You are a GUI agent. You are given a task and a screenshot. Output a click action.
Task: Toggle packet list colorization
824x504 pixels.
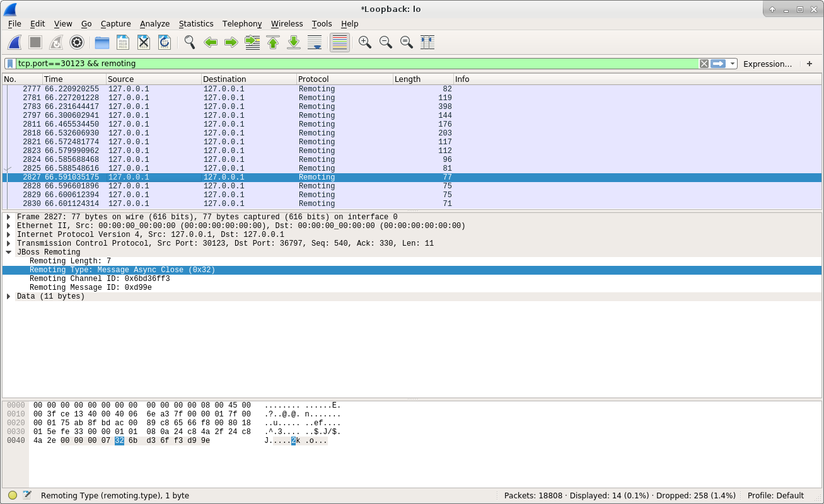[340, 42]
